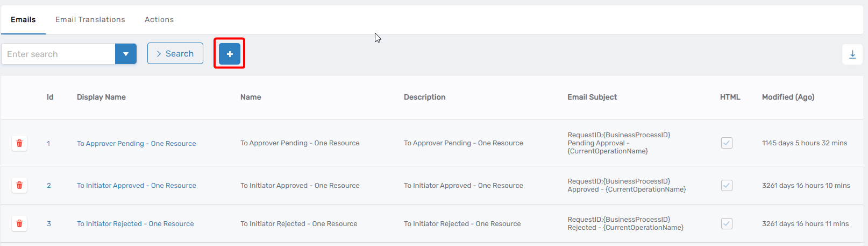The width and height of the screenshot is (868, 246).
Task: Delete the To Initiator Approved email row
Action: [19, 185]
